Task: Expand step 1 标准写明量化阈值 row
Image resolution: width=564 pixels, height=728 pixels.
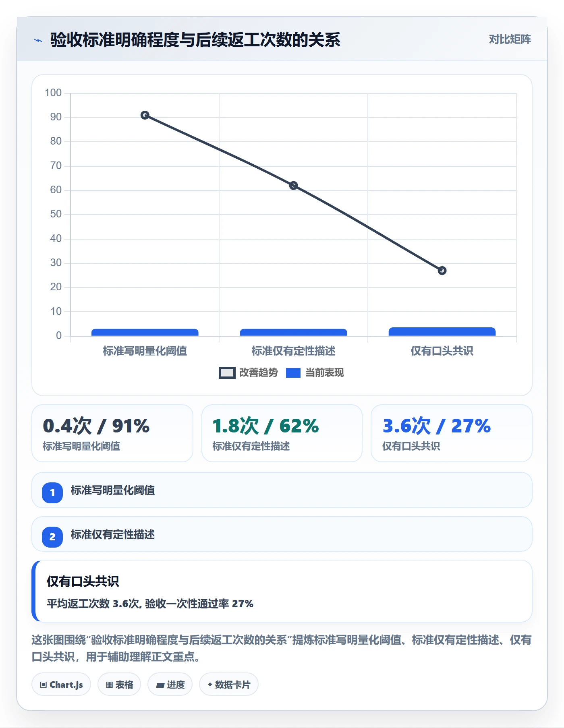Action: point(282,490)
